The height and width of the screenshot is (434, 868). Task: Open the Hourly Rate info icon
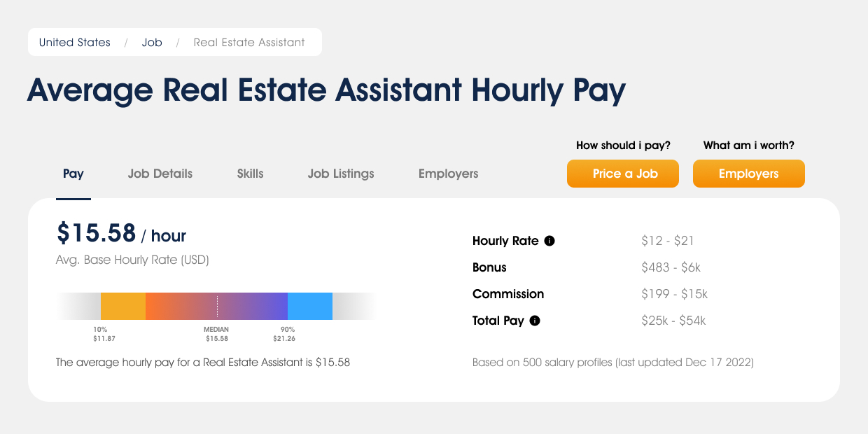(550, 241)
